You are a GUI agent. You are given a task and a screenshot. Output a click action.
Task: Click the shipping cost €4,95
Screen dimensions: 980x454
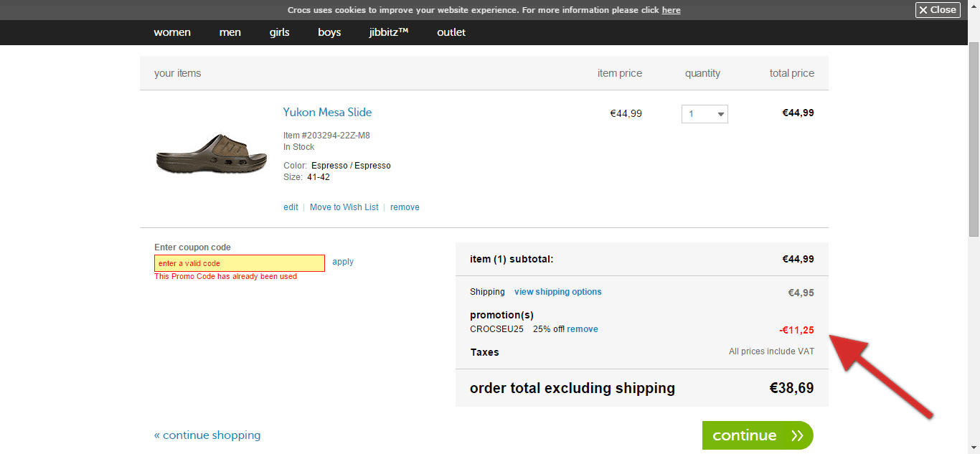pos(801,293)
